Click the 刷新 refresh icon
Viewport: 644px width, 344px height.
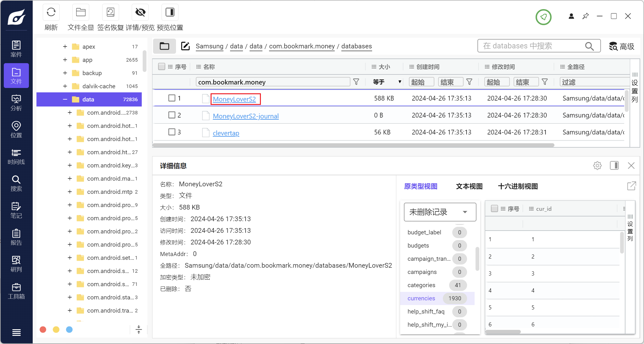(x=51, y=12)
